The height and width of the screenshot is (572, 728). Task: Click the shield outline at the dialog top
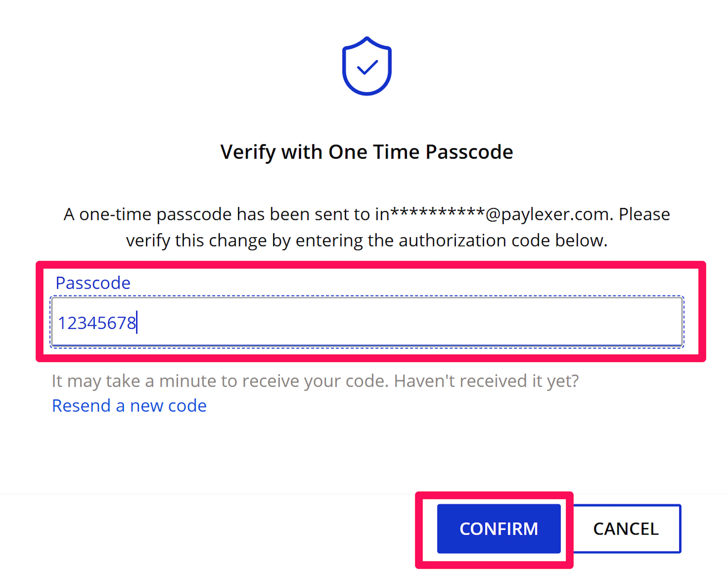click(x=345, y=67)
